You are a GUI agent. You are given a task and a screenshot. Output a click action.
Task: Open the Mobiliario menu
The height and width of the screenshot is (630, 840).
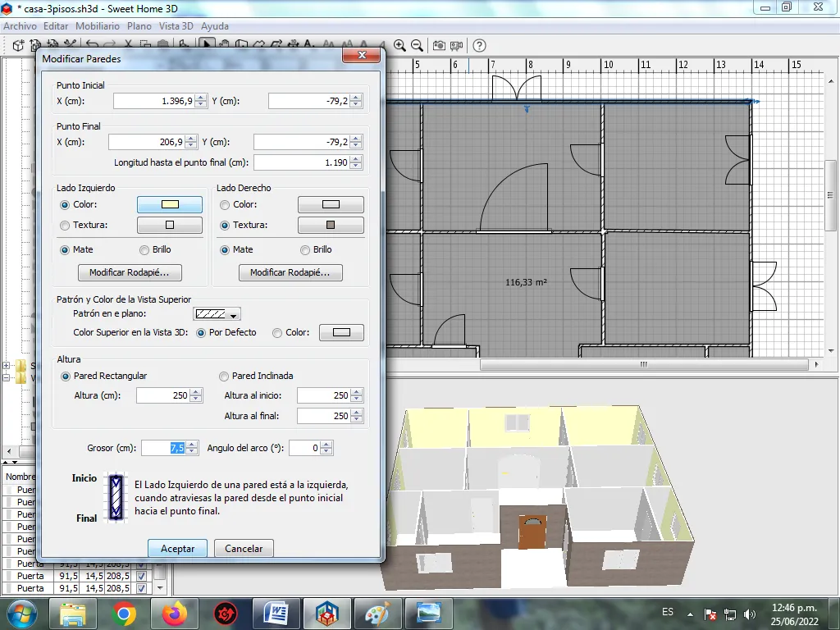pos(98,26)
